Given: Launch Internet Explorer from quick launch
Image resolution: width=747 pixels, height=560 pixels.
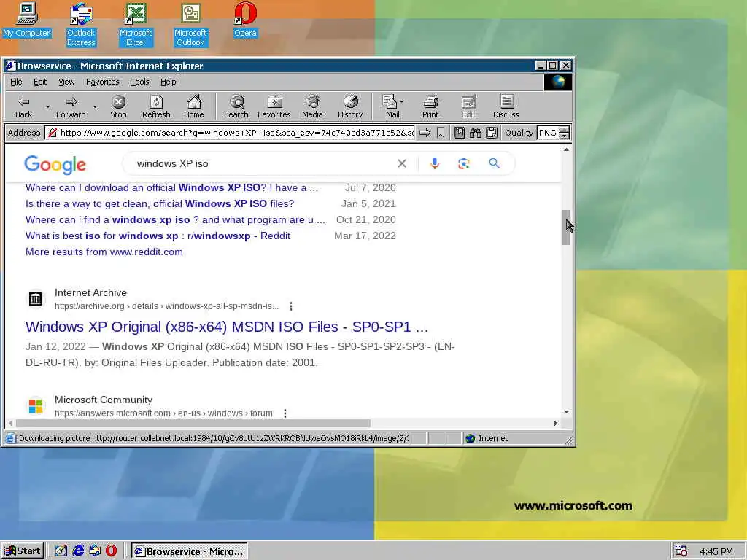Looking at the screenshot, I should (78, 551).
